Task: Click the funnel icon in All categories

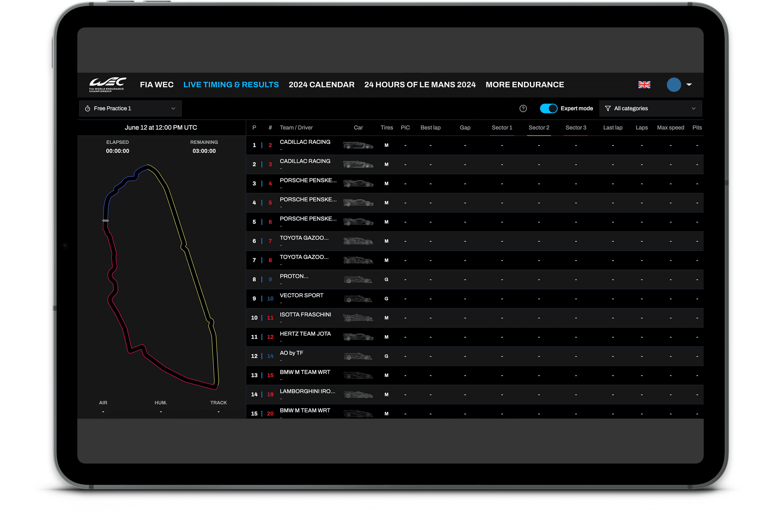Action: [x=608, y=108]
